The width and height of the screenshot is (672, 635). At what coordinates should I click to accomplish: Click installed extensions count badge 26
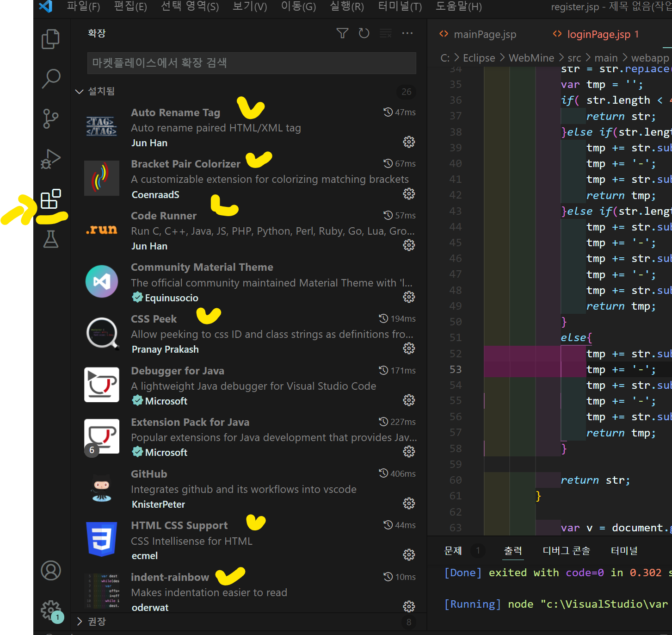coord(407,92)
